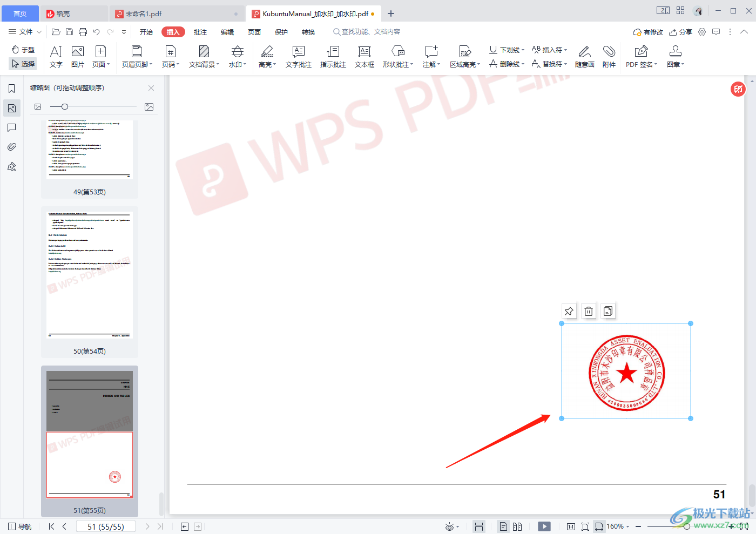Choose insert caret (插入符) markup

550,50
